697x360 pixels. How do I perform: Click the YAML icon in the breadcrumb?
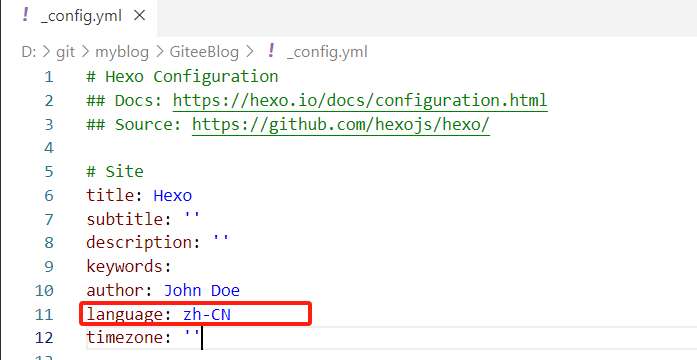pyautogui.click(x=271, y=51)
